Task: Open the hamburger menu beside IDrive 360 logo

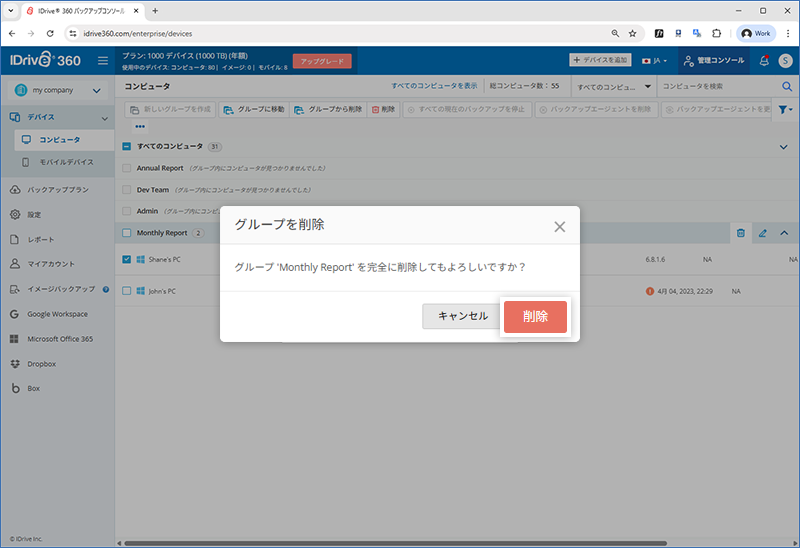Action: pyautogui.click(x=103, y=61)
